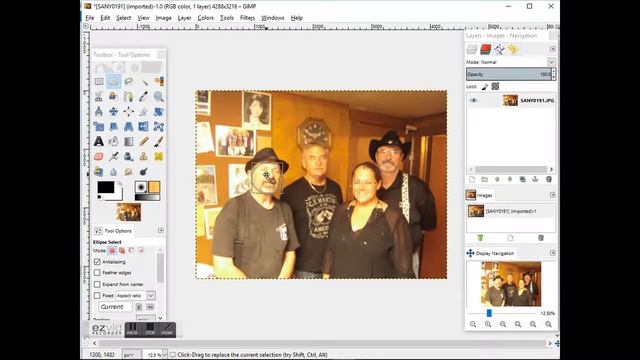Set selection mode to Replace
This screenshot has height=360, width=640.
pyautogui.click(x=112, y=250)
